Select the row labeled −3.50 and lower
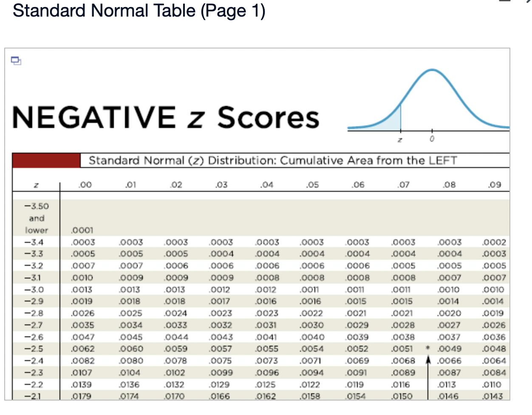532x415 pixels. [37, 218]
